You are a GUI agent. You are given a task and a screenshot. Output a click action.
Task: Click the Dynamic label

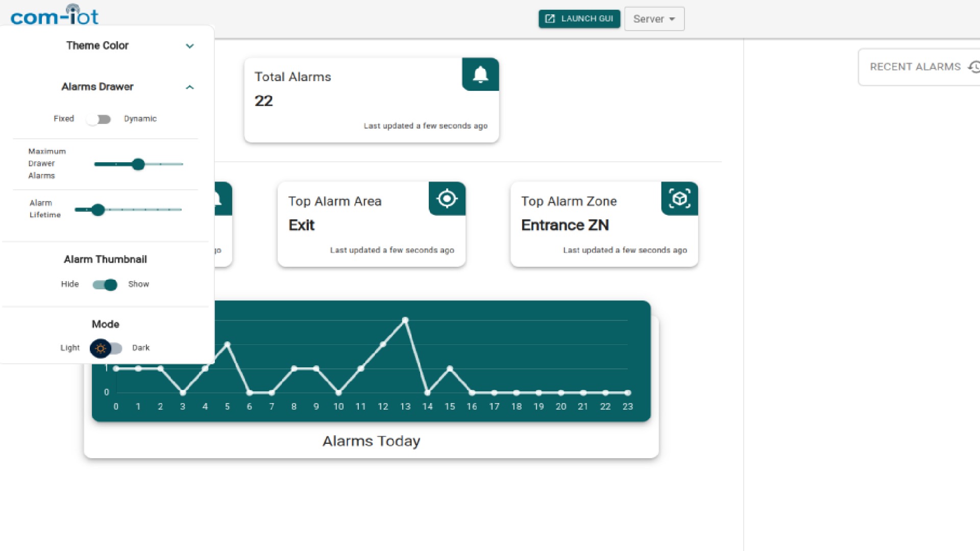pos(140,119)
